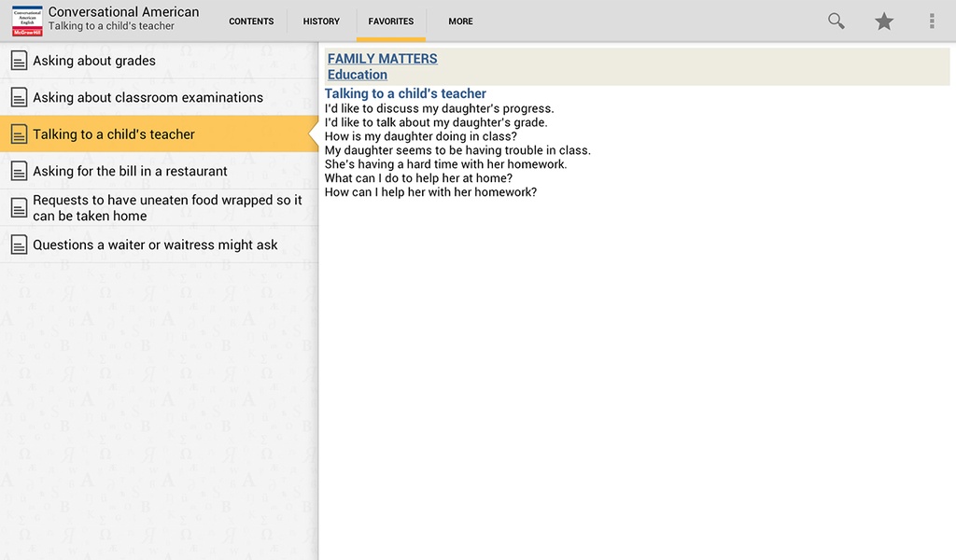Click document icon beside Asking for the bill
The width and height of the screenshot is (956, 560).
click(x=19, y=171)
